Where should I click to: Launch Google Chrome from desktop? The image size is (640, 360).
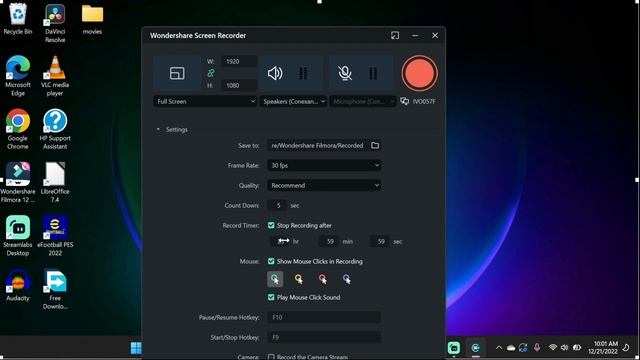[18, 129]
